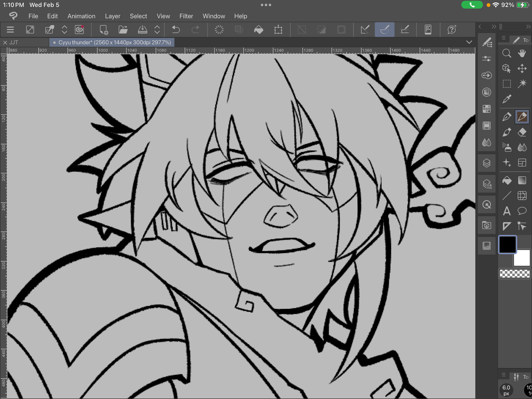This screenshot has height=399, width=532.
Task: Toggle Show selection border button
Action: [x=341, y=30]
